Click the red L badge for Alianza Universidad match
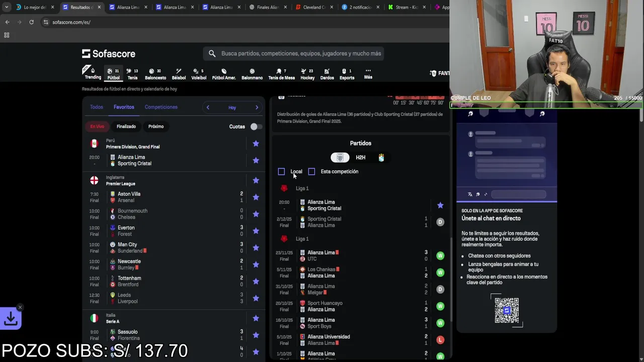 point(440,340)
